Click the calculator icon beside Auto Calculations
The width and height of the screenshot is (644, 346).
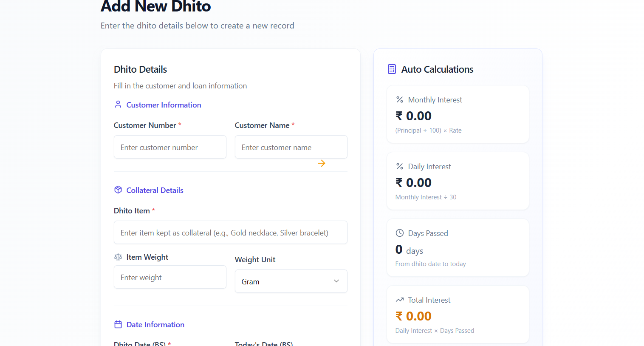click(x=392, y=69)
